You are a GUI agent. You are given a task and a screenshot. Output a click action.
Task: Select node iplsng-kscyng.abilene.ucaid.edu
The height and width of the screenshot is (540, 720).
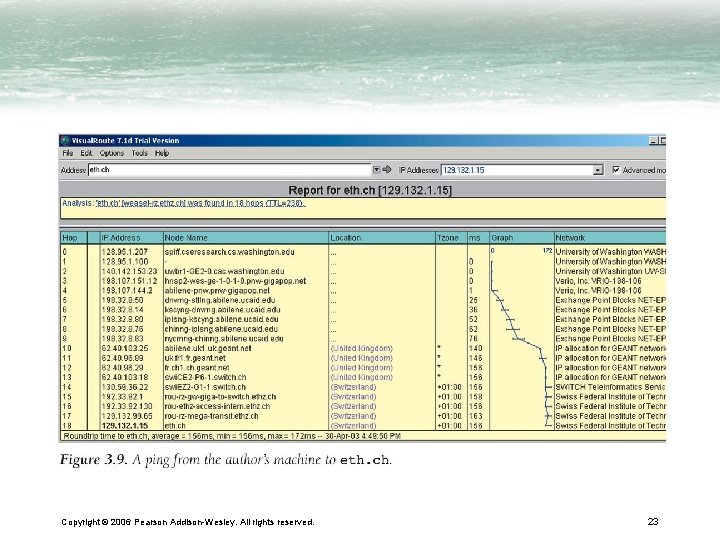[221, 320]
